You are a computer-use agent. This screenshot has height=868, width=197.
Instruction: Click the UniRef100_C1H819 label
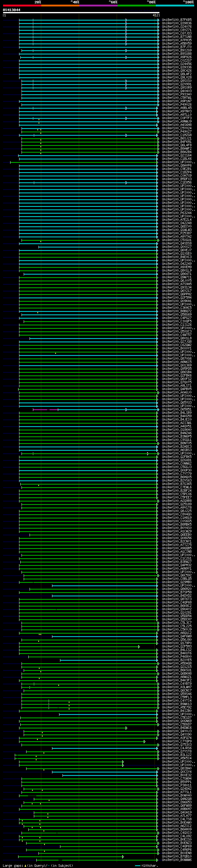(x=177, y=518)
